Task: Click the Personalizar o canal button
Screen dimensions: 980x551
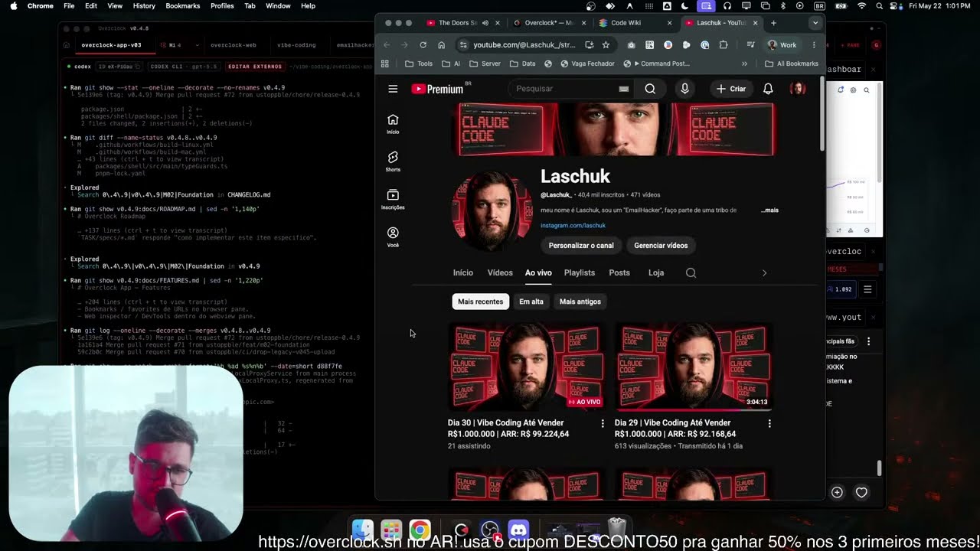Action: click(x=581, y=246)
